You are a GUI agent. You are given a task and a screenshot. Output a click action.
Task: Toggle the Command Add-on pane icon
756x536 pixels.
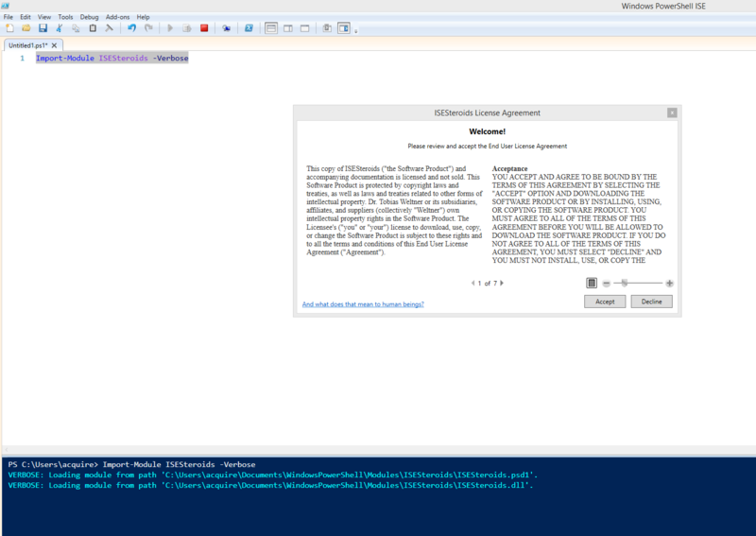click(x=344, y=28)
